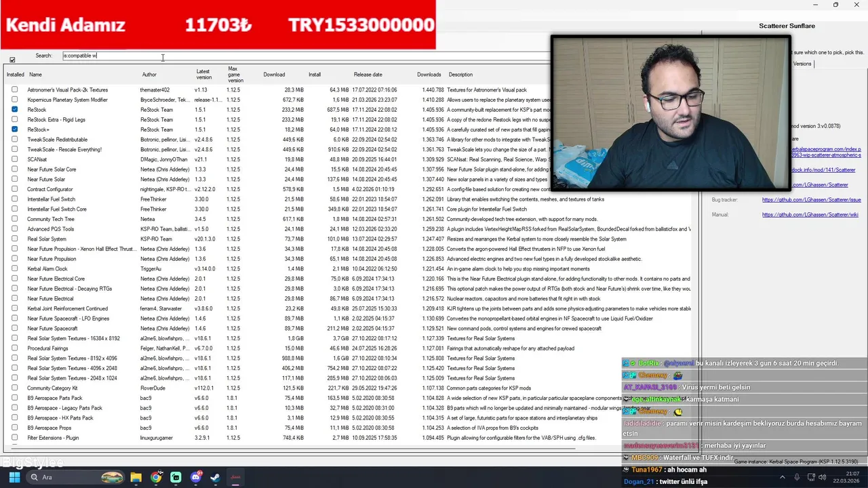Click the Scatterer Sunflare title text
The height and width of the screenshot is (488, 868).
(787, 26)
